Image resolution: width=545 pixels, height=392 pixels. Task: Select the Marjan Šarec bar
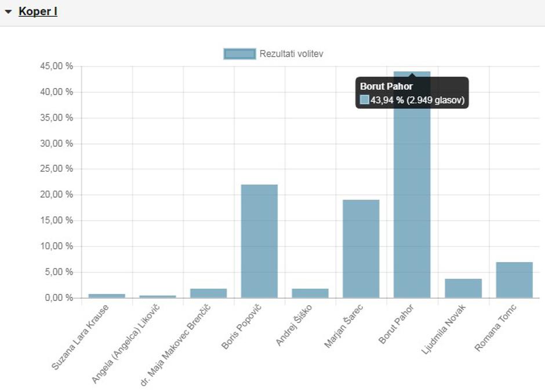point(361,248)
